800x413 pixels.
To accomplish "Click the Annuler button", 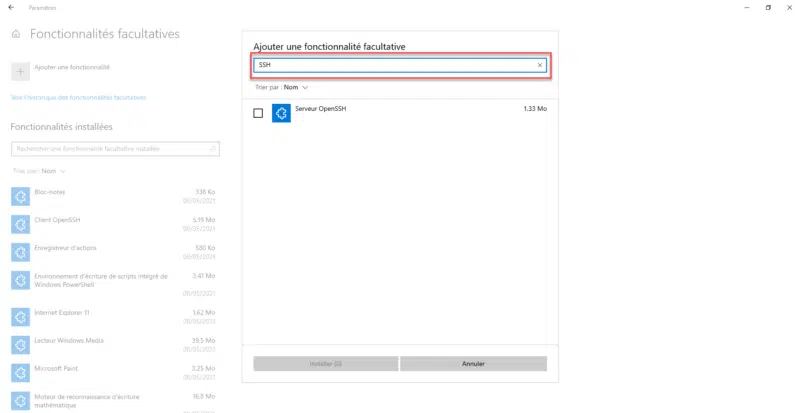I will tap(473, 363).
